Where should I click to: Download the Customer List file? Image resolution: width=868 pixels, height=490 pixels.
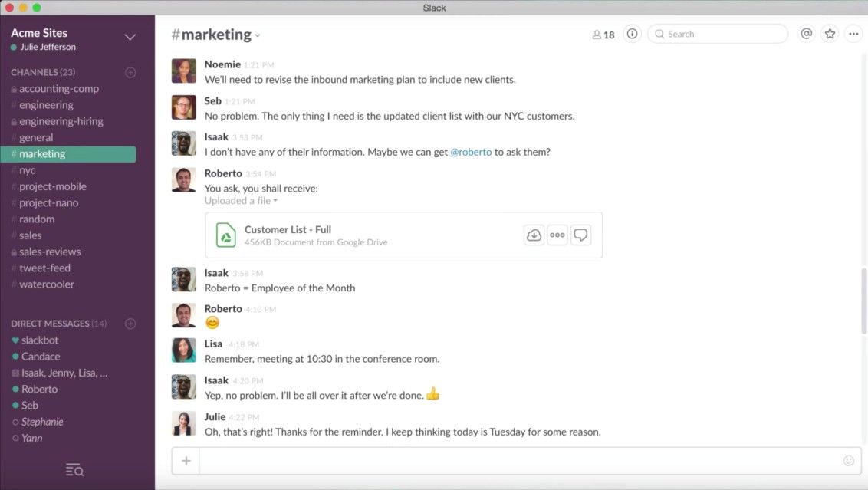(x=534, y=235)
